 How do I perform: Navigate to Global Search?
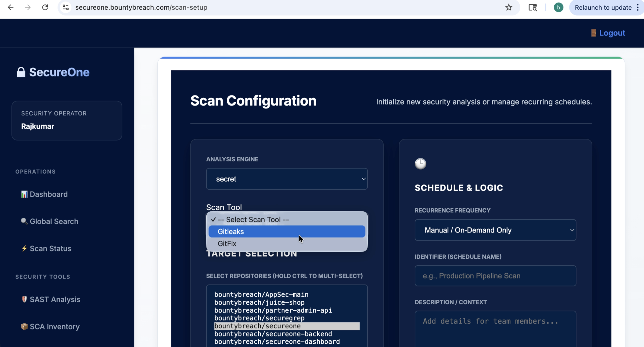click(x=54, y=221)
